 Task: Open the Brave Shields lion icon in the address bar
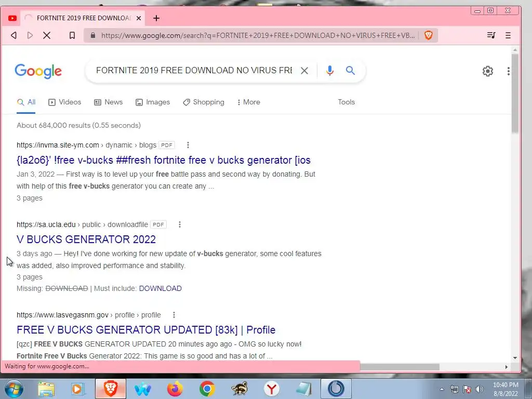[x=428, y=35]
